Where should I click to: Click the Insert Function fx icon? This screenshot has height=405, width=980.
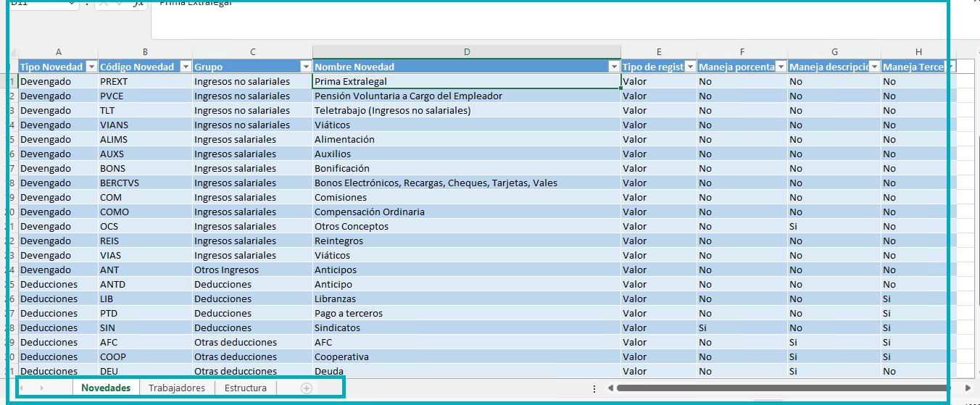tap(138, 4)
